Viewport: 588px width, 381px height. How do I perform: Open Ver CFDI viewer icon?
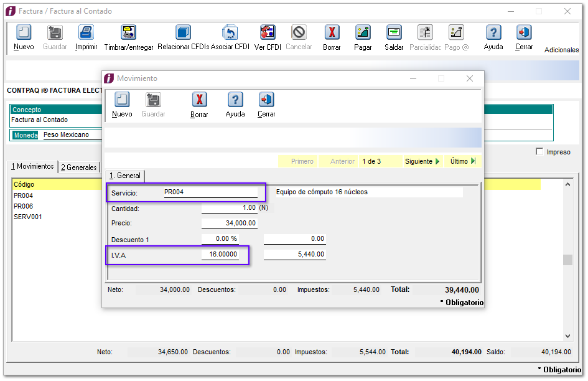coord(268,33)
